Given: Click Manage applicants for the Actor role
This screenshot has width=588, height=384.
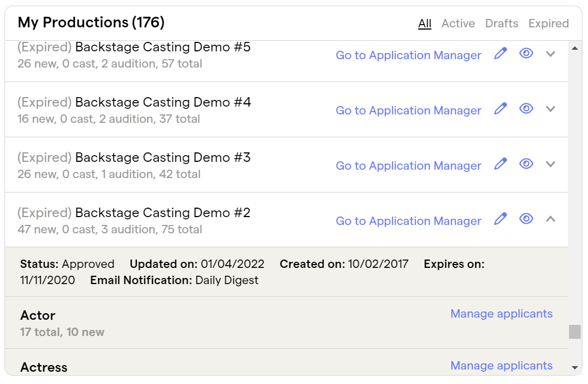Looking at the screenshot, I should (x=501, y=313).
